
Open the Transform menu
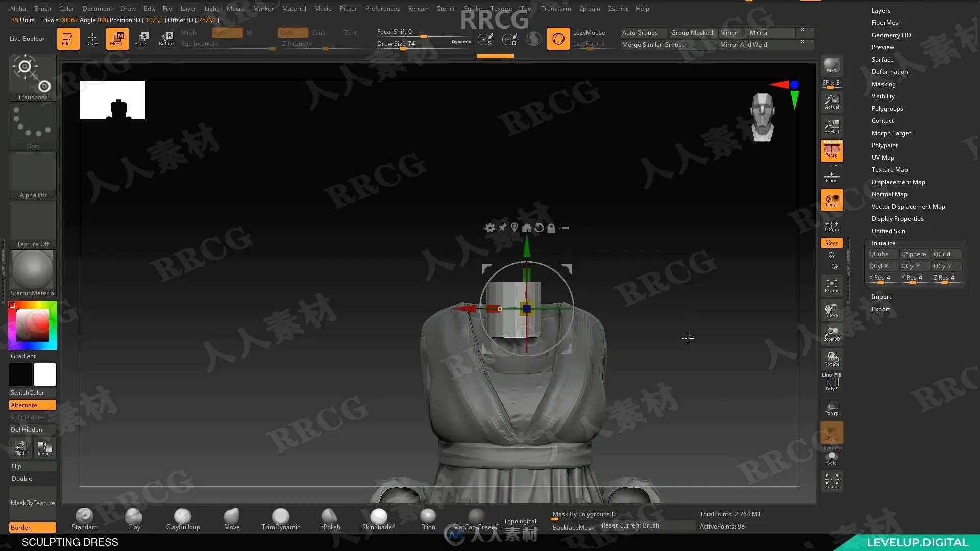tap(556, 8)
